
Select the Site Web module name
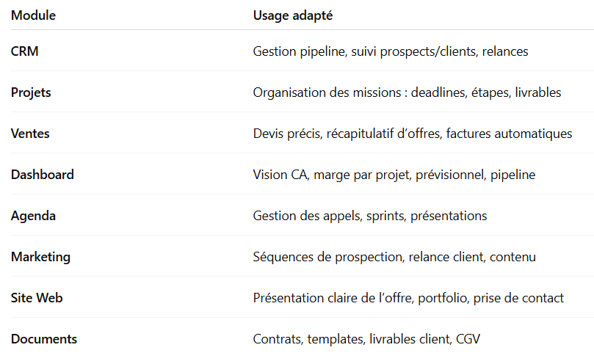pyautogui.click(x=36, y=298)
